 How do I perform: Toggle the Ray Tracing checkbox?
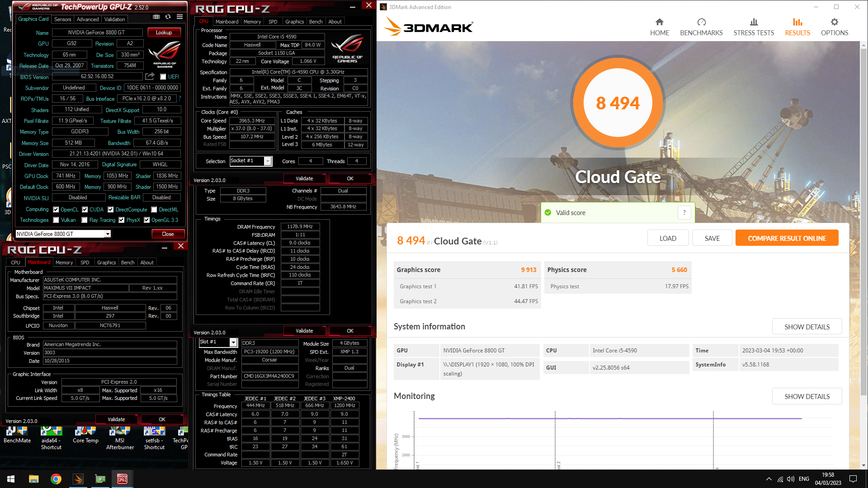coord(85,220)
